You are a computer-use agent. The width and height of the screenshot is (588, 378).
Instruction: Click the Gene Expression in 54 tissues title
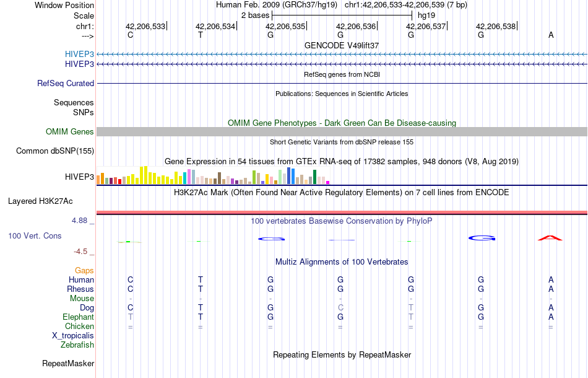[342, 161]
